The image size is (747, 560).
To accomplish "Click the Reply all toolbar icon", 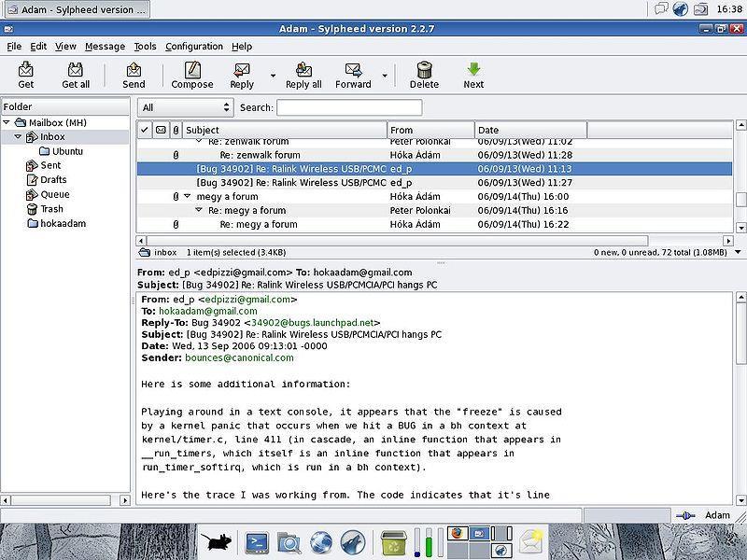I will pyautogui.click(x=303, y=75).
